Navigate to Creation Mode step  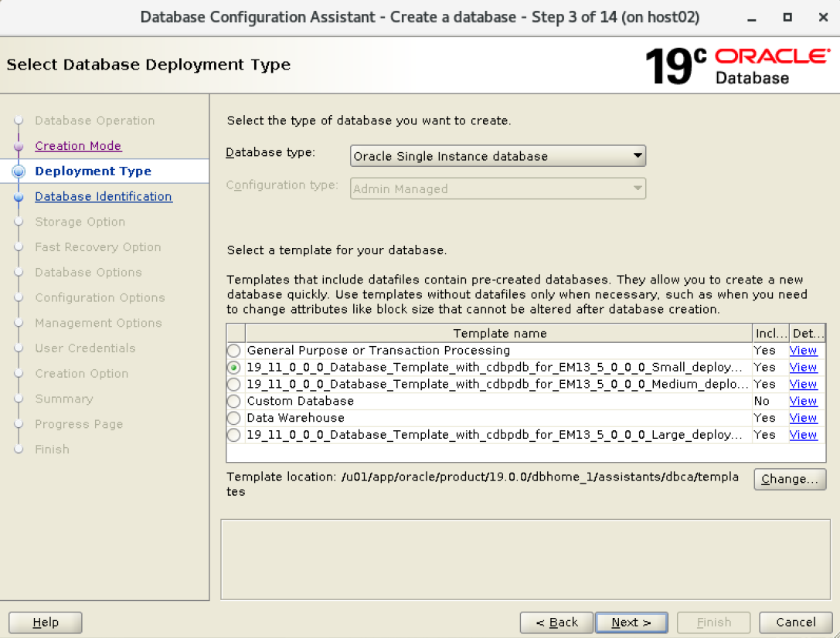pos(78,146)
